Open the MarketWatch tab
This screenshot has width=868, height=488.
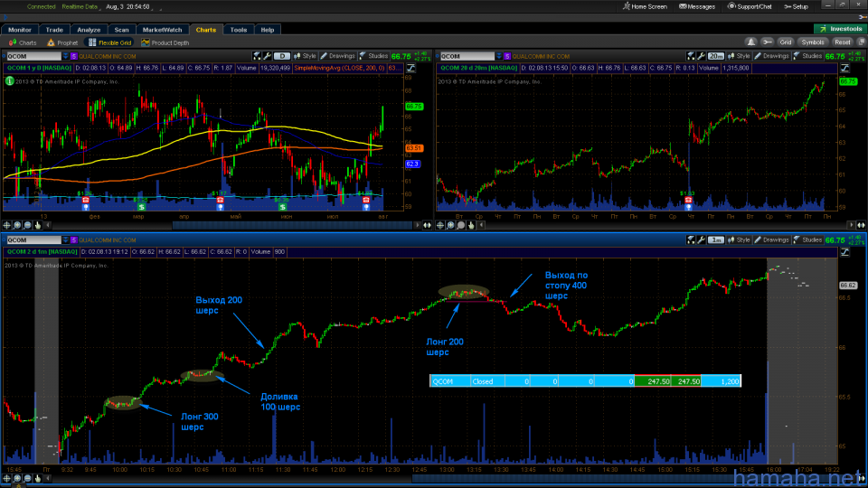[x=162, y=30]
